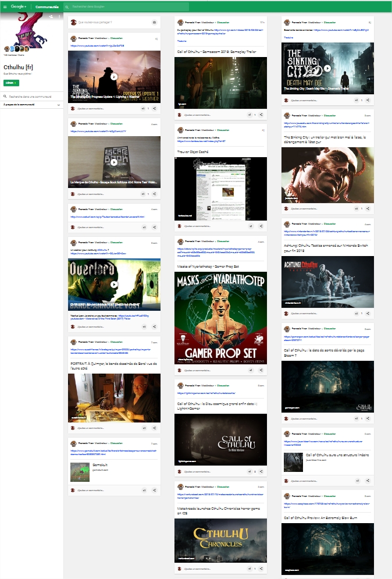Open the Gamescom 2018 Gameplay Trailer image
392x579 pixels.
[x=220, y=83]
